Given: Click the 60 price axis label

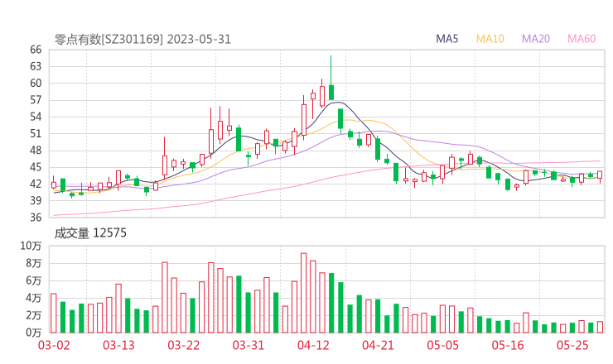Looking at the screenshot, I should point(36,84).
